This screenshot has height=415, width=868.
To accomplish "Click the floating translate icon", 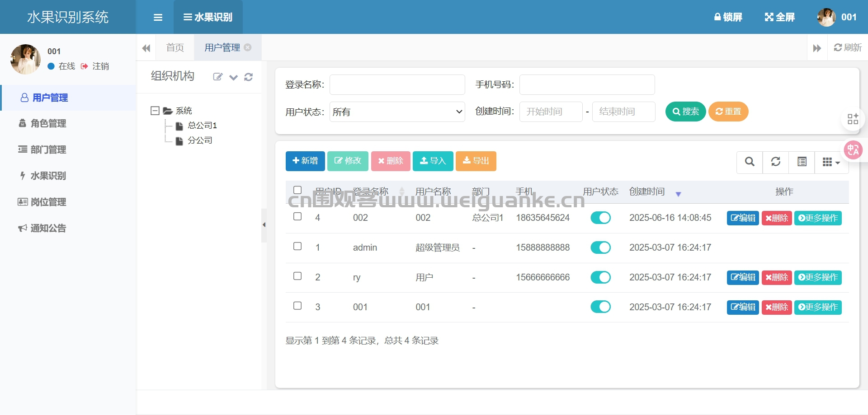I will 853,150.
